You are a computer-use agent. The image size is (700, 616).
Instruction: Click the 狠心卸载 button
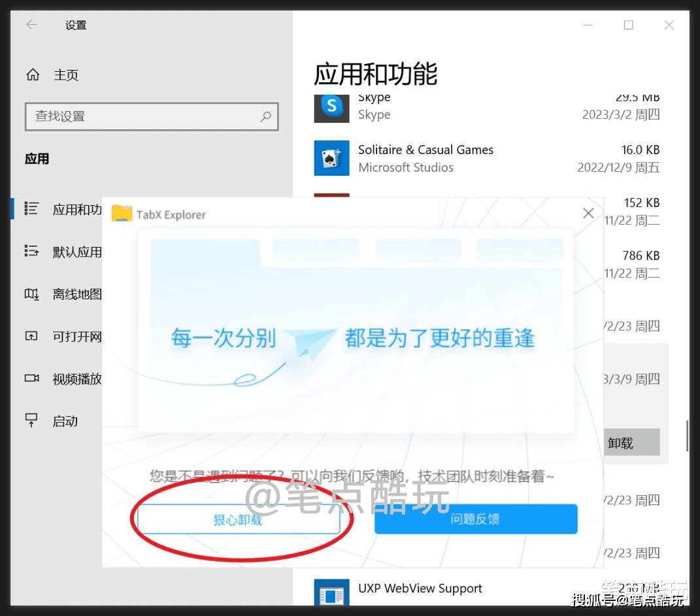click(x=239, y=519)
